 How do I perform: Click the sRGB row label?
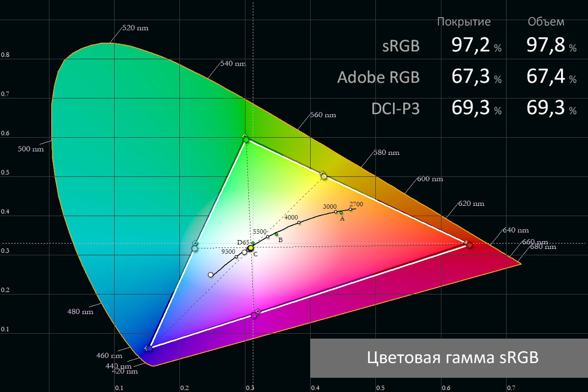click(401, 46)
